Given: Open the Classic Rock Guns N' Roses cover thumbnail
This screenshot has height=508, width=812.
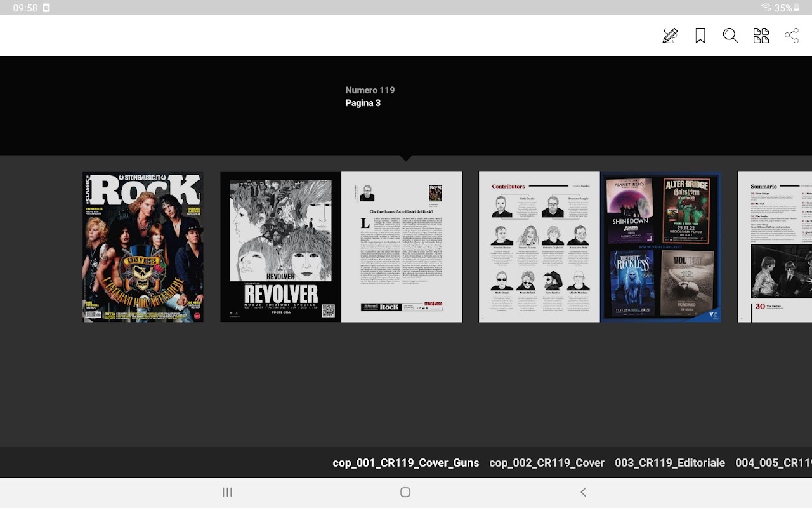Looking at the screenshot, I should [143, 247].
